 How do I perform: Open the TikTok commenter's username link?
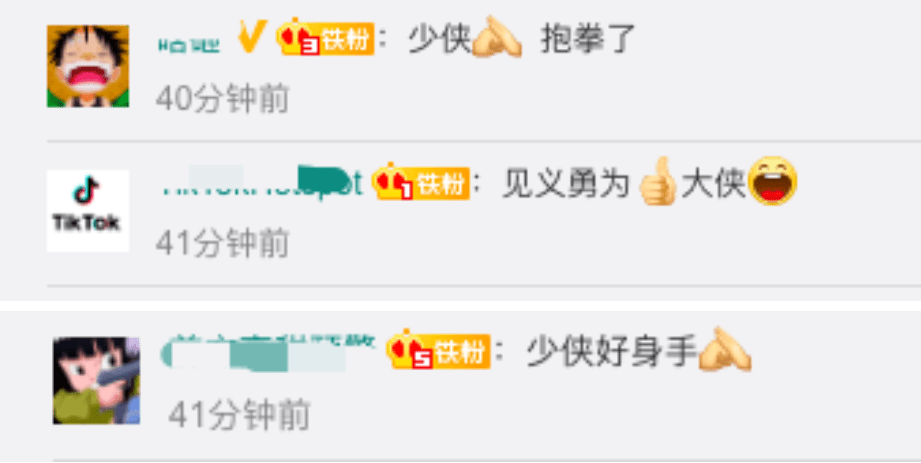tap(262, 182)
